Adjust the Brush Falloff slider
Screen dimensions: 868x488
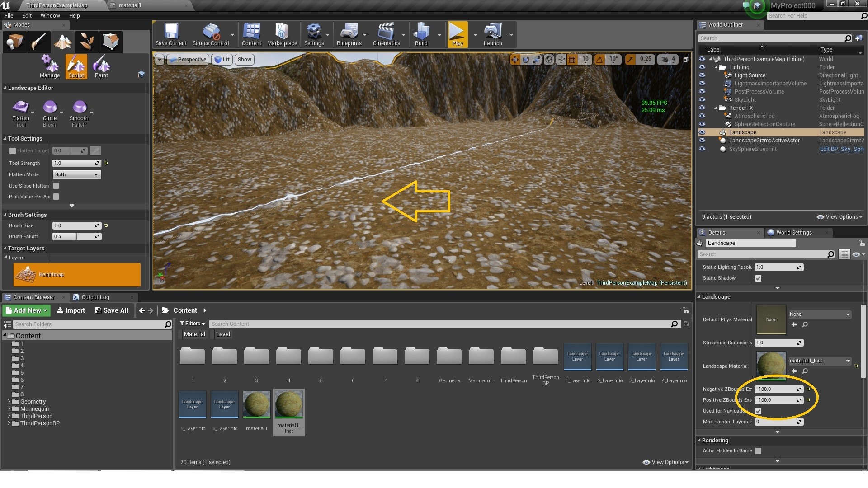pos(77,236)
